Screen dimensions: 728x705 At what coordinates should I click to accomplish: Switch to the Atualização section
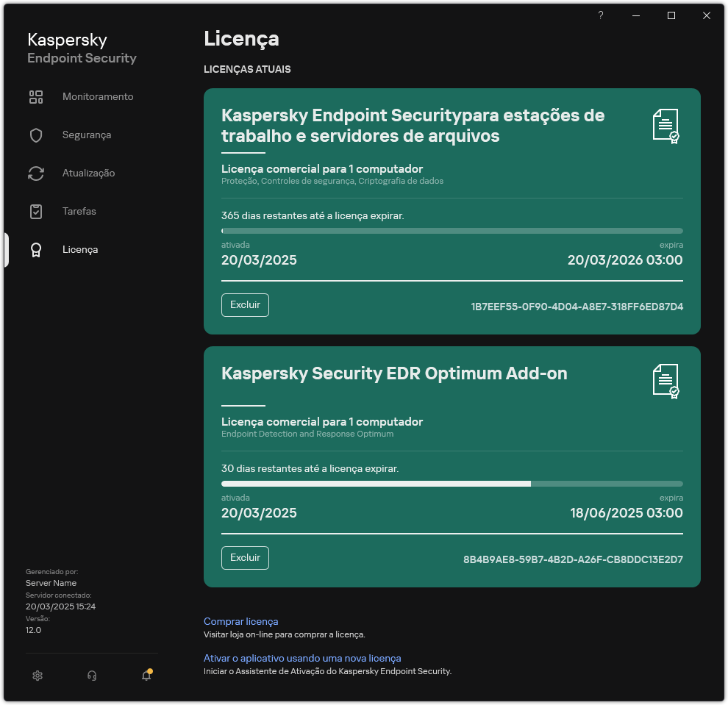tap(88, 173)
